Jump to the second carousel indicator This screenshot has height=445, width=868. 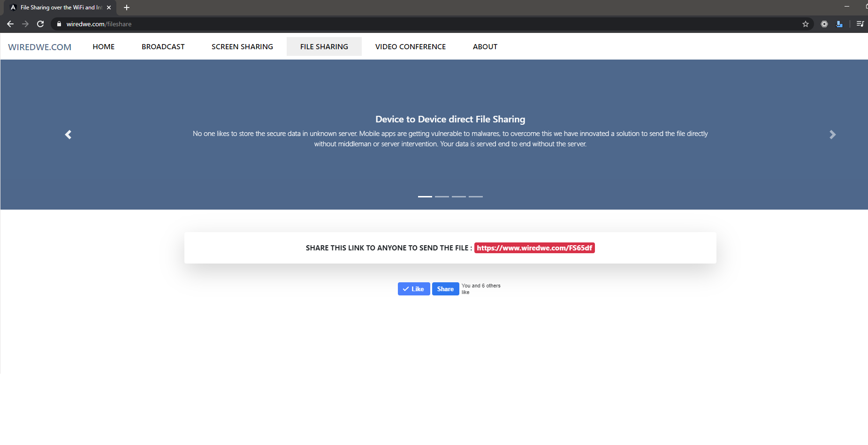click(x=442, y=196)
